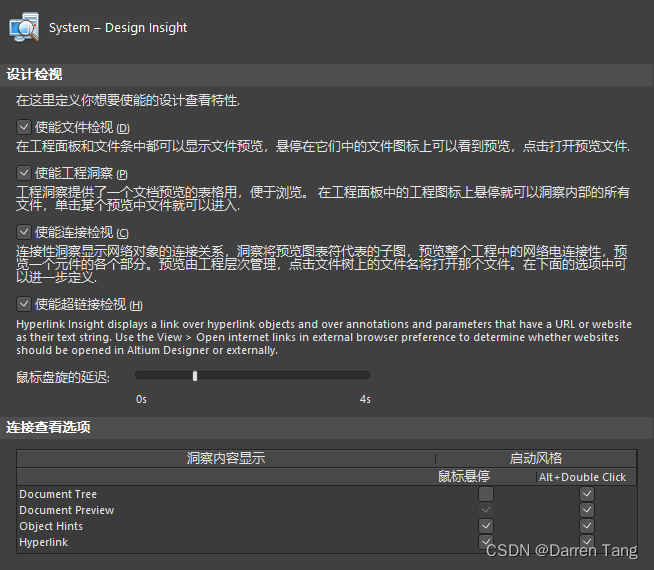Disable 鼠标悬停 for Object Hints
The image size is (654, 570).
(x=485, y=526)
